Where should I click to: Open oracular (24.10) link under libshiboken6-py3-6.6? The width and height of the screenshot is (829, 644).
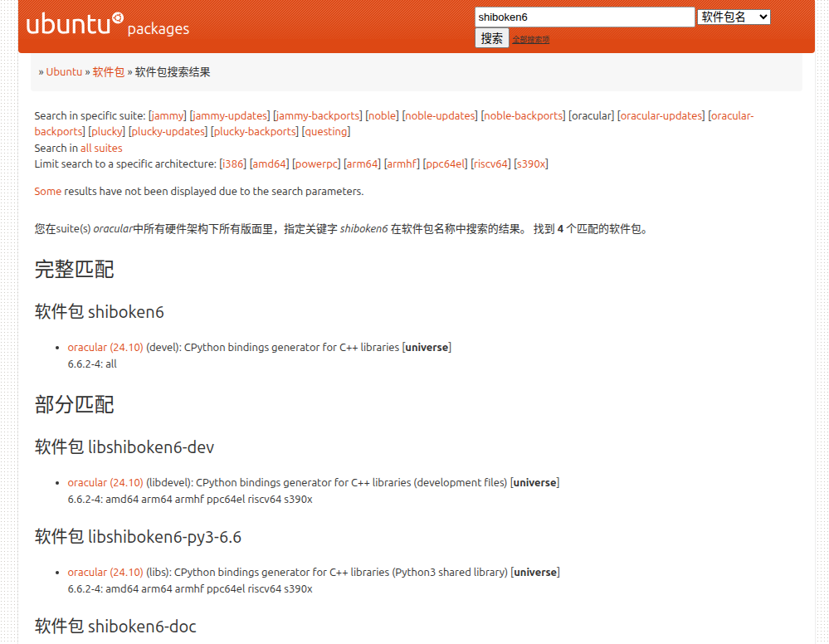click(x=105, y=572)
